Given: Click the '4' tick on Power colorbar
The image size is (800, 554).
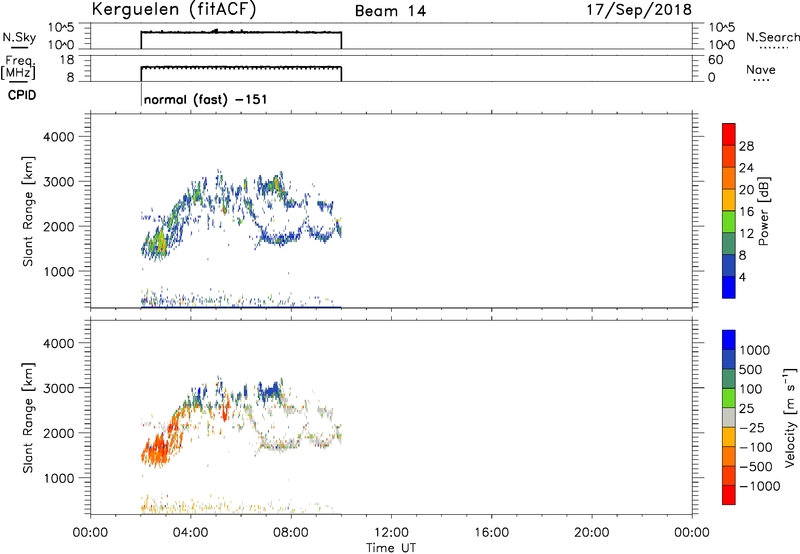Looking at the screenshot, I should point(742,277).
